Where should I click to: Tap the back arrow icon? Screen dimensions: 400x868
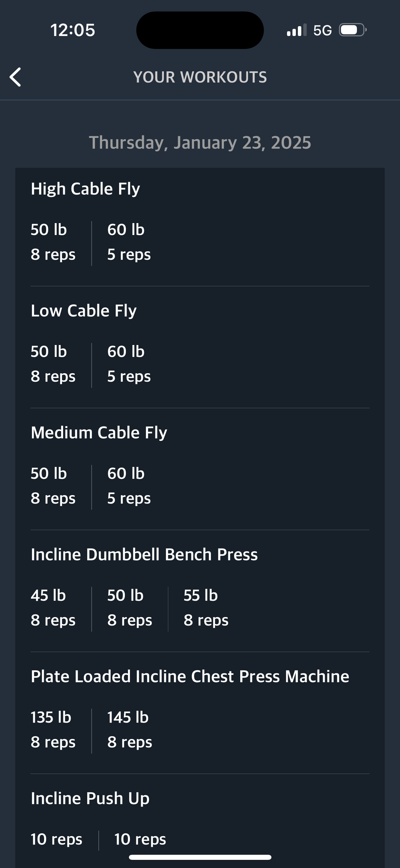click(16, 77)
